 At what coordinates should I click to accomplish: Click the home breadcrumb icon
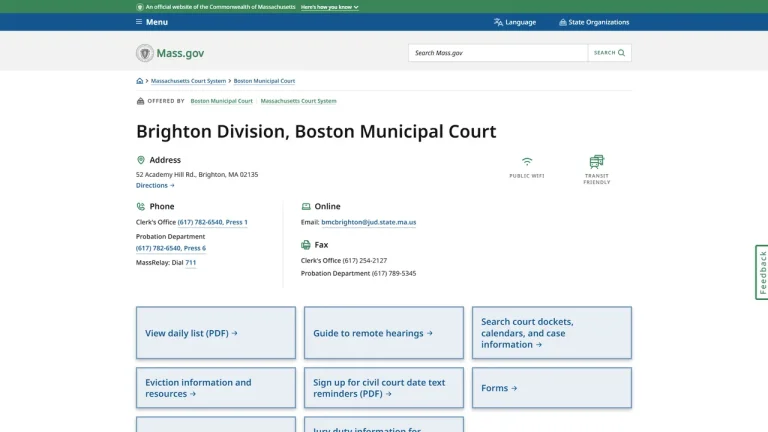[140, 81]
